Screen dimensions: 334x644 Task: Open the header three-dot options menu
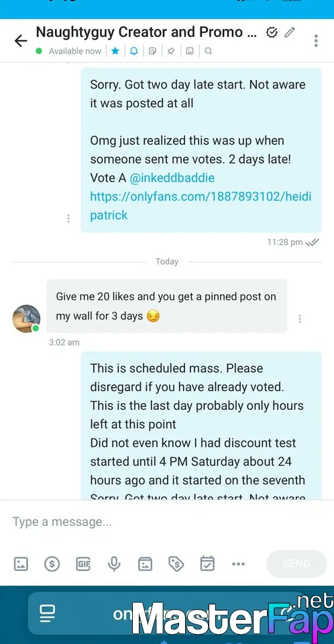tap(316, 41)
